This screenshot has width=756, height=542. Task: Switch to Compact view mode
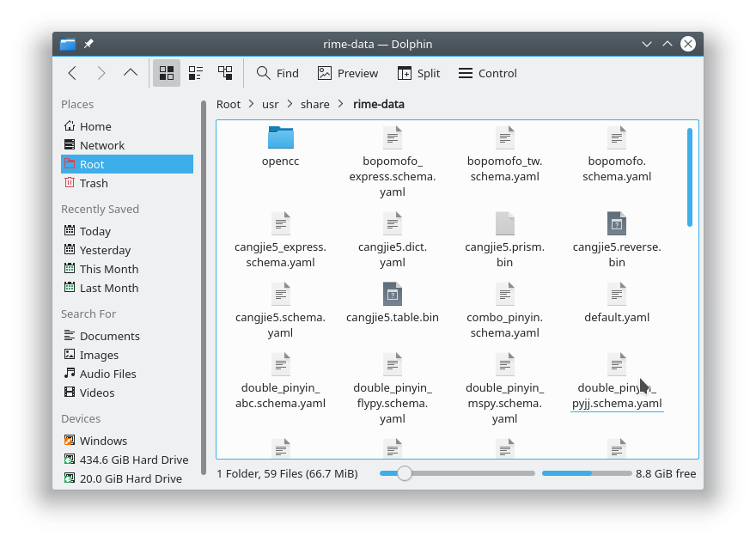(x=195, y=73)
